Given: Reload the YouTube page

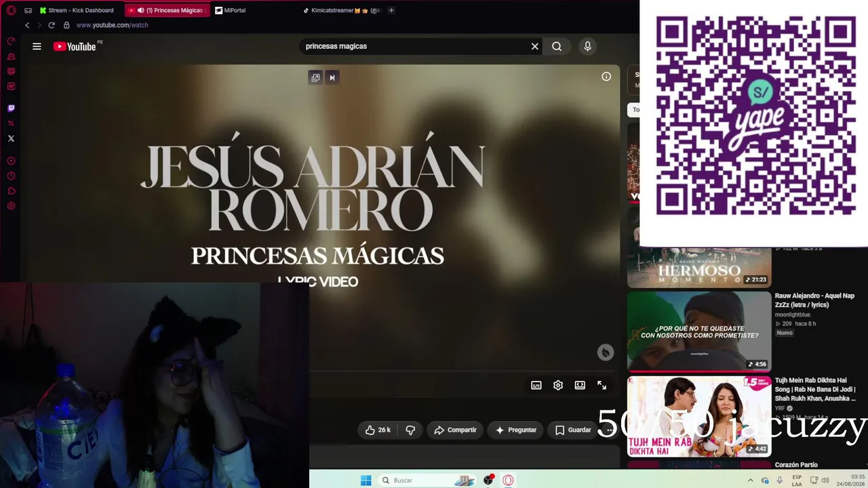Looking at the screenshot, I should (x=52, y=25).
